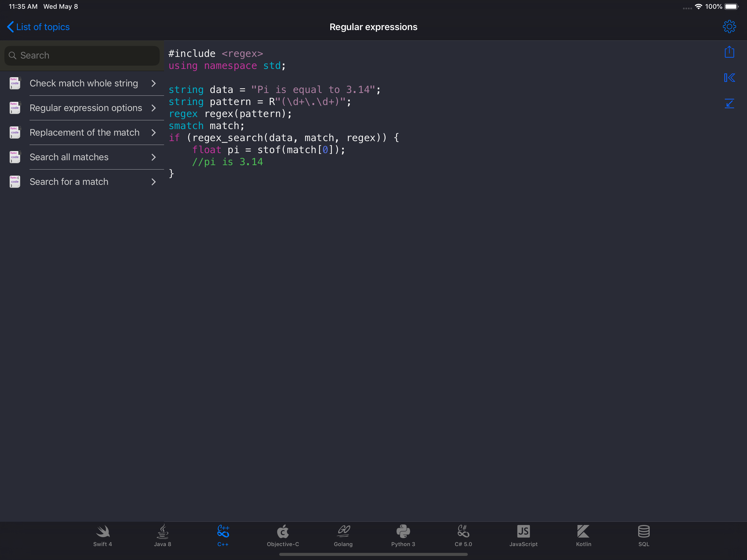Expand Replacement of the match chevron
The image size is (747, 560).
click(154, 132)
